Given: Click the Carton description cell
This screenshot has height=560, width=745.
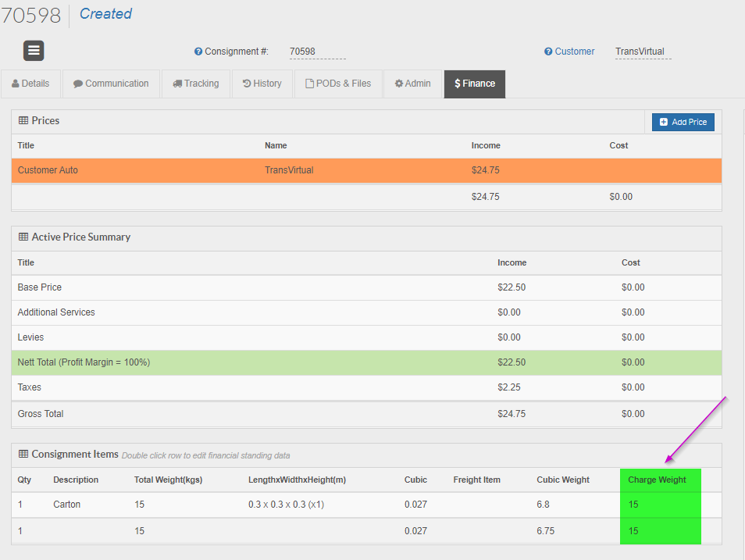Looking at the screenshot, I should [66, 505].
